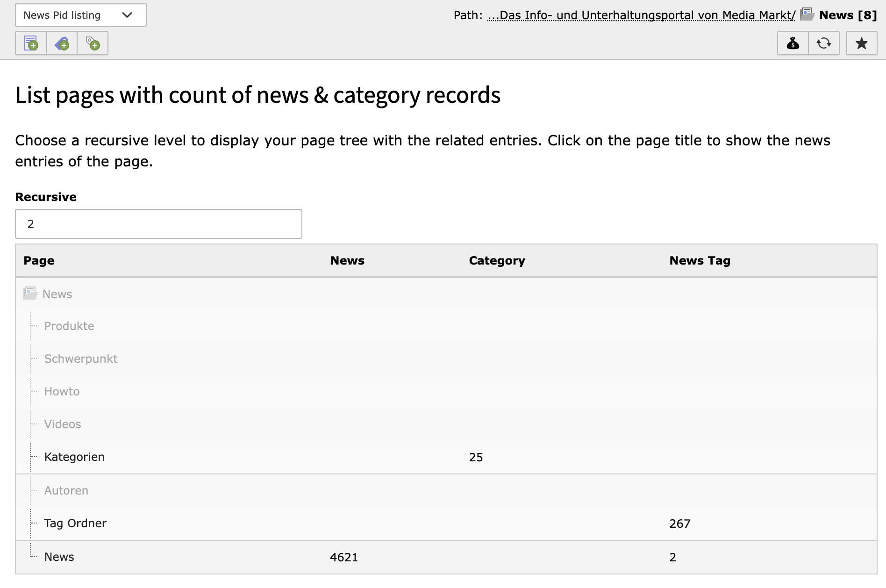This screenshot has height=588, width=886.
Task: Click the Autoren page entry
Action: click(66, 490)
